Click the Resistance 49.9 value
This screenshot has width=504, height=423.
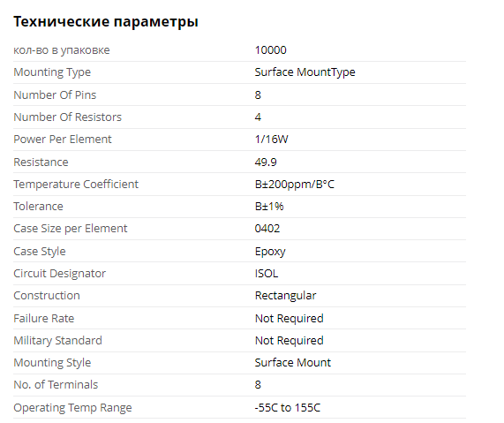pyautogui.click(x=266, y=162)
